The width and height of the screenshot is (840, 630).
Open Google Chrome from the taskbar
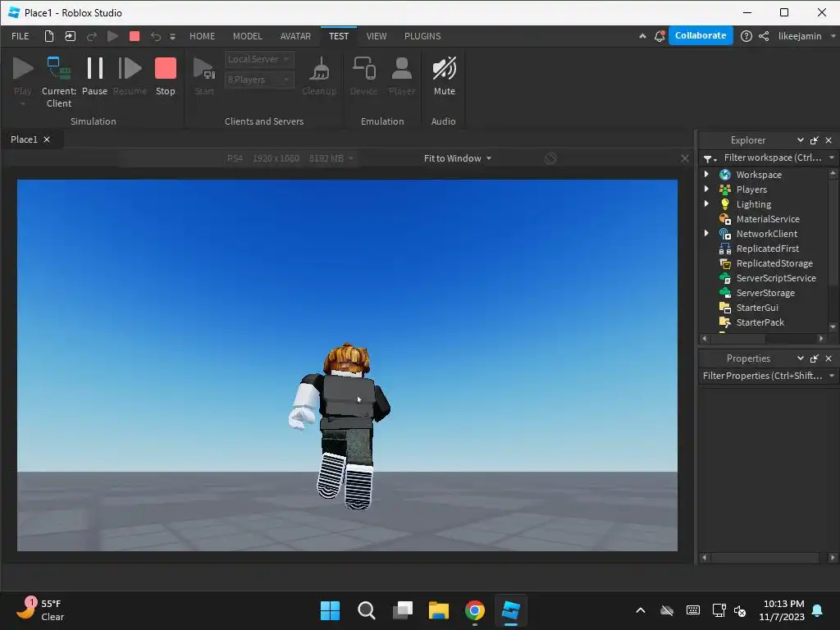coord(475,610)
